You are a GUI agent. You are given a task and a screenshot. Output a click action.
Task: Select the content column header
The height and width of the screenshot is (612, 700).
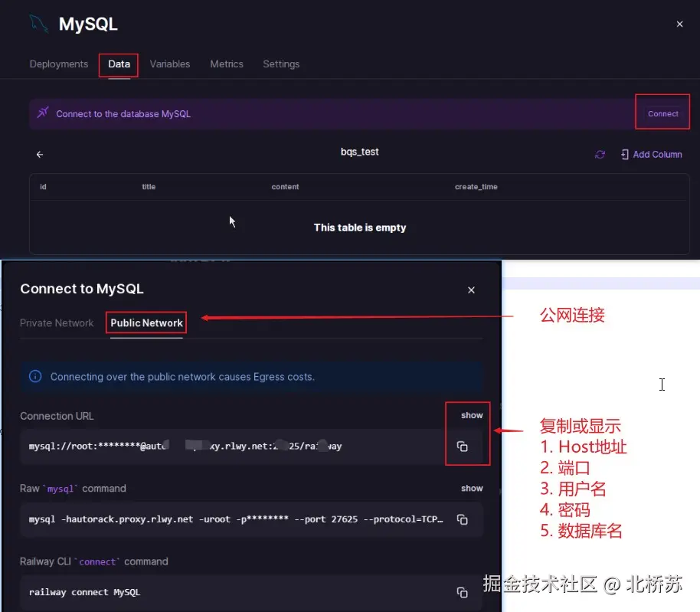click(x=285, y=187)
